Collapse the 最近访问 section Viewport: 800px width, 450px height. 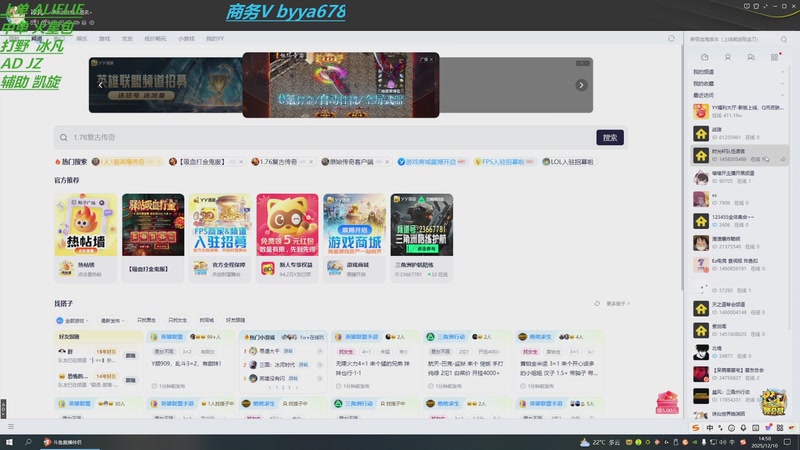[782, 95]
